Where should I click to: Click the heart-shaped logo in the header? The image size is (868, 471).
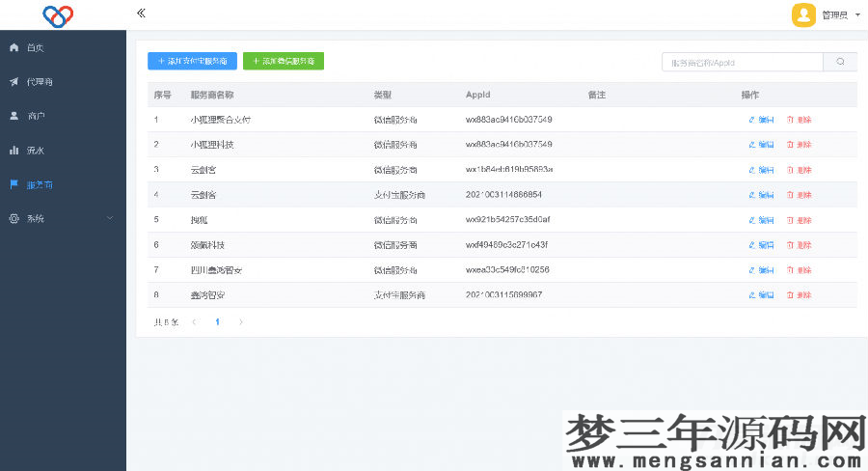tap(58, 16)
